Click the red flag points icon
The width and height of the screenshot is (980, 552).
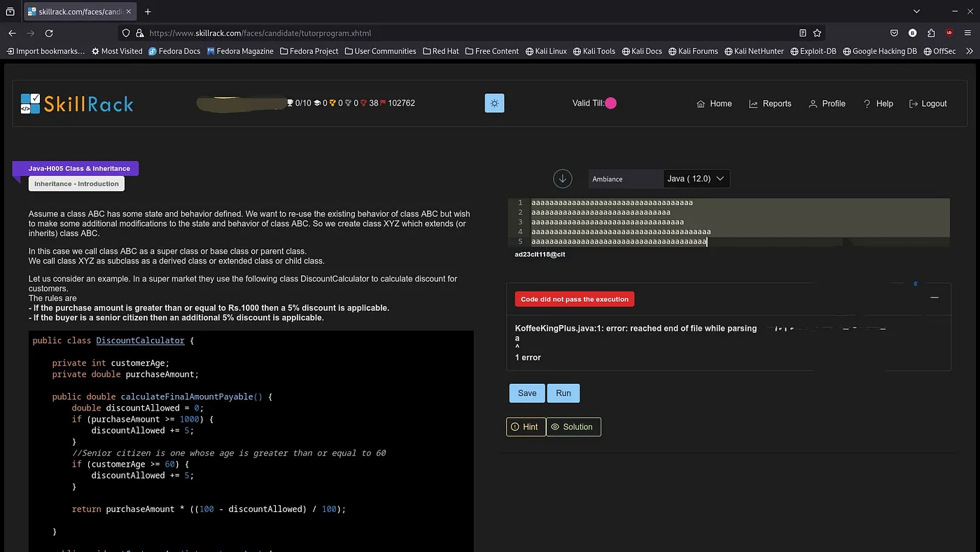click(383, 103)
